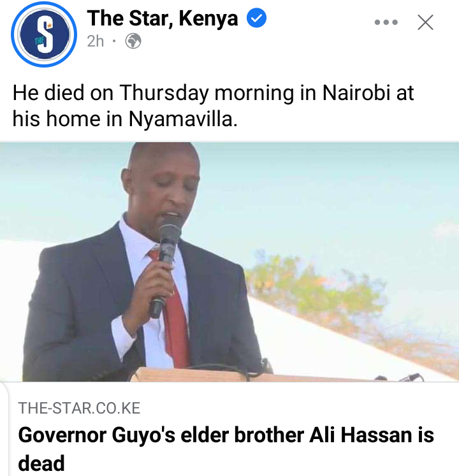Click the S logo inside profile ring
Image resolution: width=459 pixels, height=476 pixels.
click(x=45, y=34)
